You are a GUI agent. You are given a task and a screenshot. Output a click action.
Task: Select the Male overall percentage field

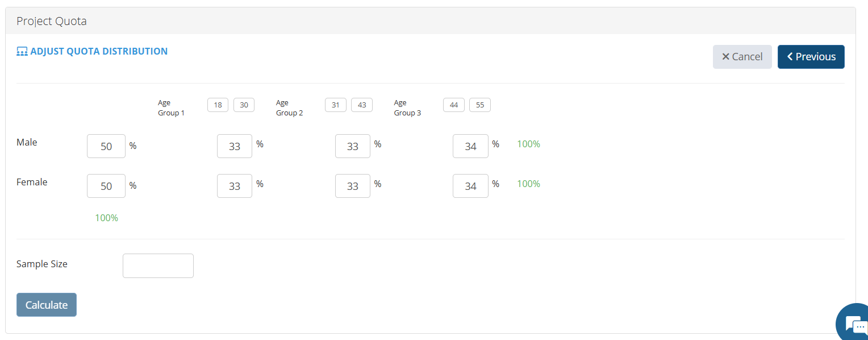[x=106, y=146]
